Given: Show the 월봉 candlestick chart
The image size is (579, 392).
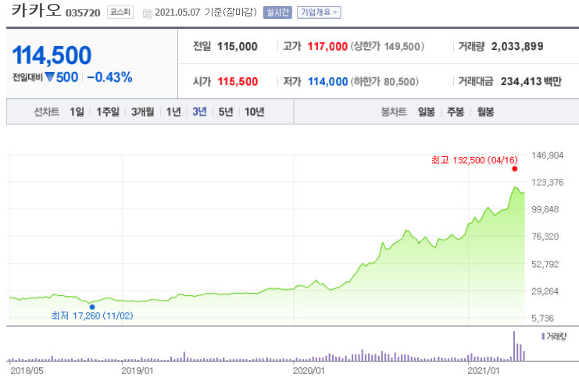Looking at the screenshot, I should tap(485, 112).
